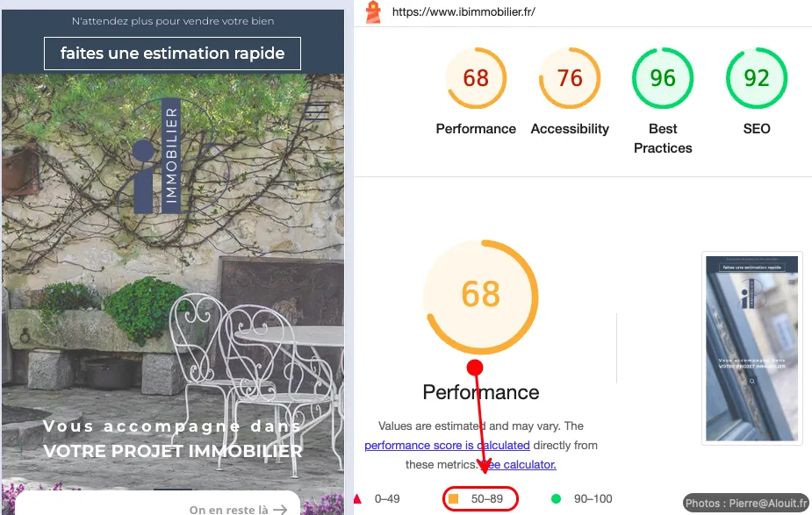Follow the "See calculator." link
Screen dimensions: 812x515
(x=518, y=464)
